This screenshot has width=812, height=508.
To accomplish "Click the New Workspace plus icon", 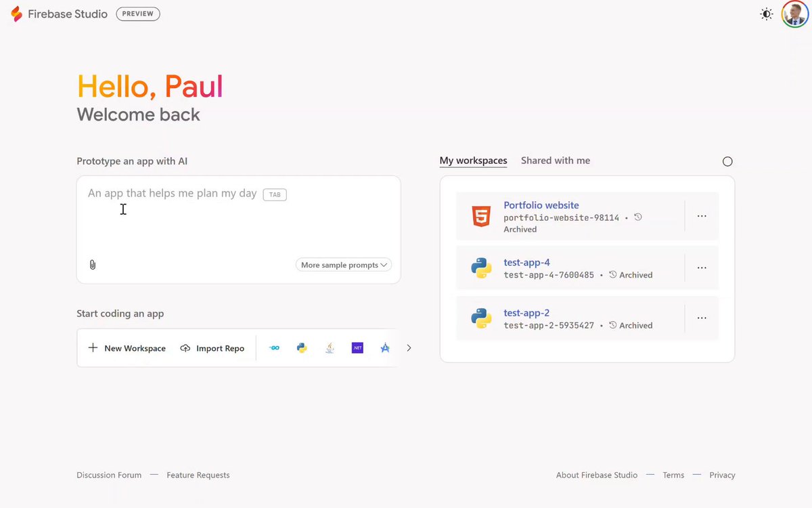I will click(93, 348).
